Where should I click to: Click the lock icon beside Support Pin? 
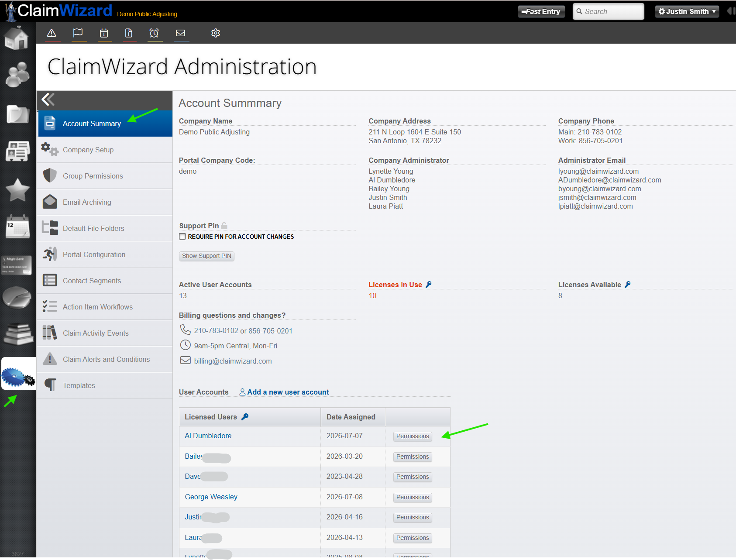[224, 226]
